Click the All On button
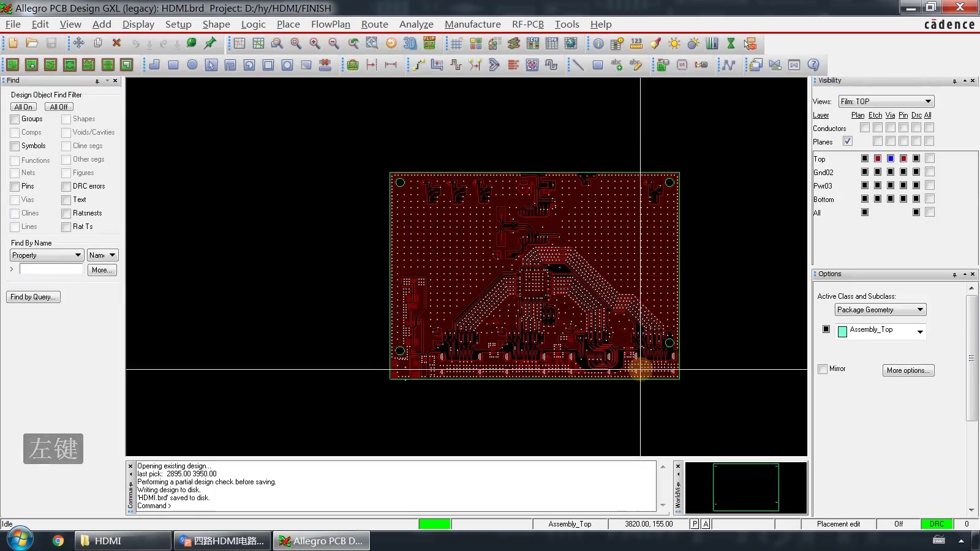980x551 pixels. (23, 107)
